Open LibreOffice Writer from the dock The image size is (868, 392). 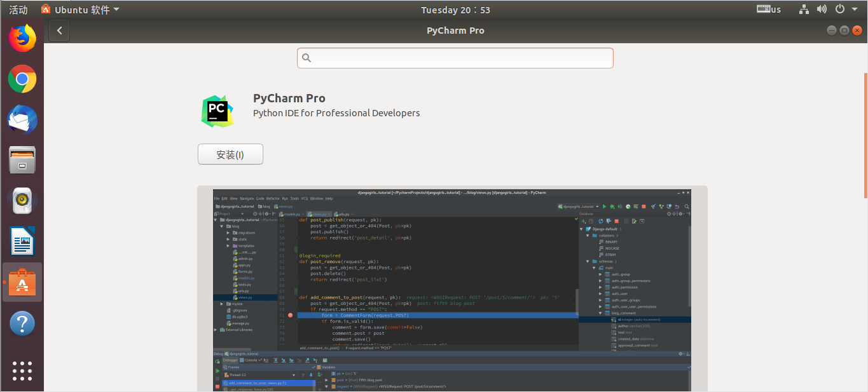(x=22, y=241)
